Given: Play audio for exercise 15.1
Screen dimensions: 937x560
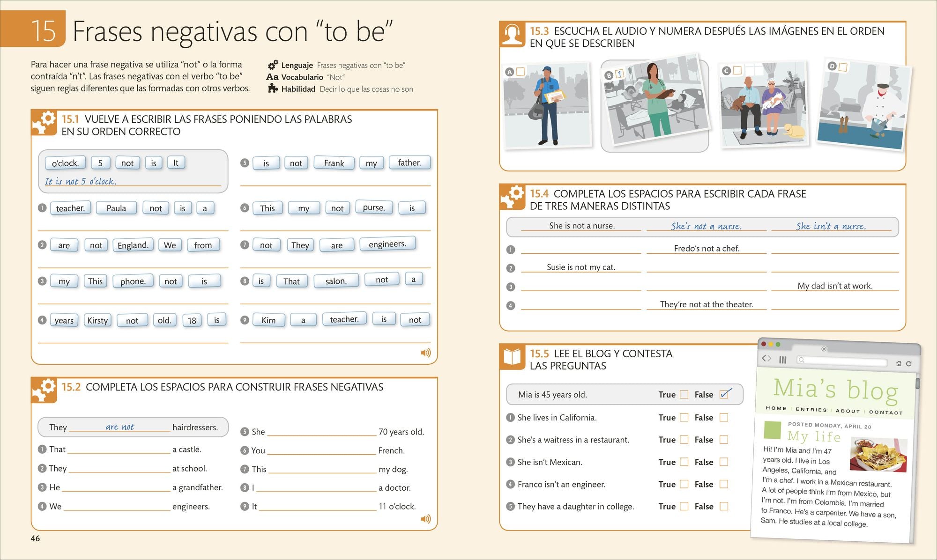Looking at the screenshot, I should coord(425,353).
